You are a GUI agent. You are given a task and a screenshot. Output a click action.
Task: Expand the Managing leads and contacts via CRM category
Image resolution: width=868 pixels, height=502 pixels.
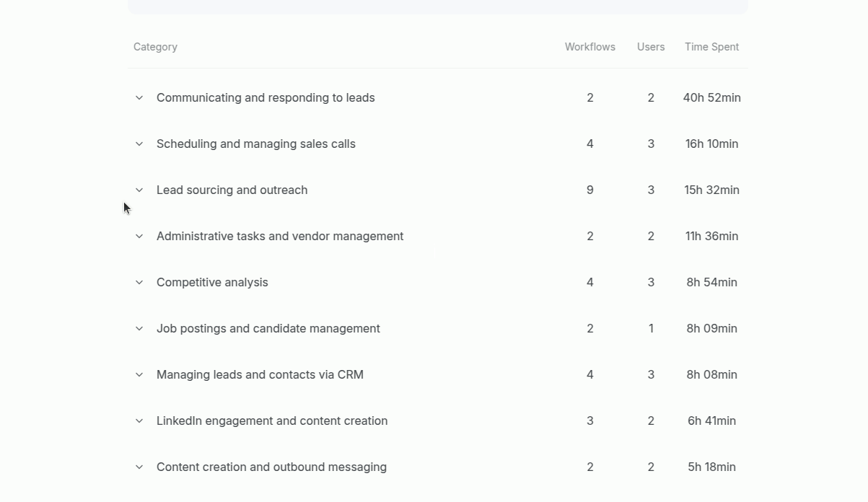[139, 374]
